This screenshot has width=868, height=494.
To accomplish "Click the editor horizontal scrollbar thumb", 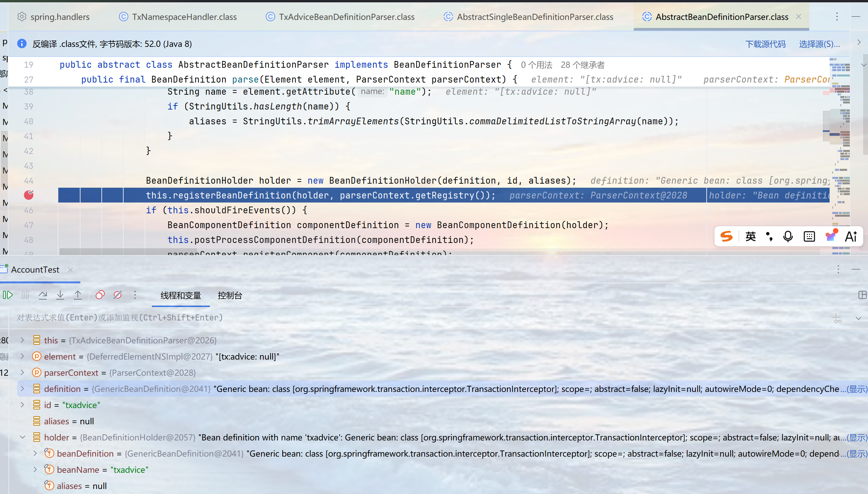I will pyautogui.click(x=112, y=252).
